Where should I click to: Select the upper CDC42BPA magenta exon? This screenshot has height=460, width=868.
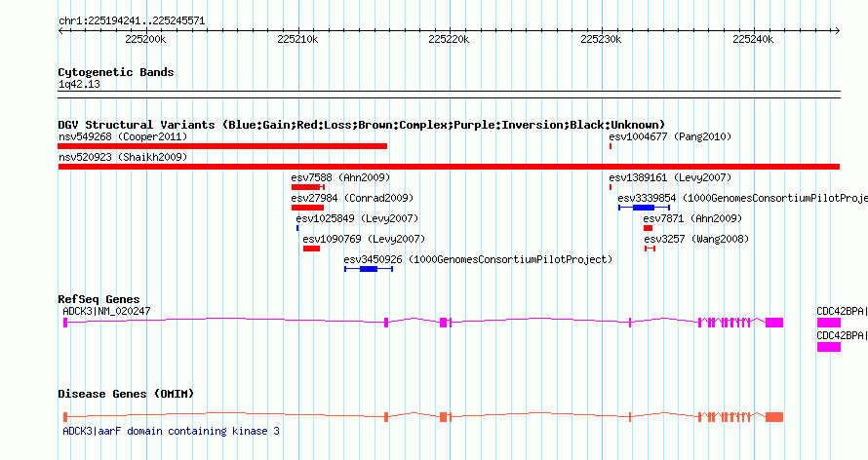pos(829,323)
